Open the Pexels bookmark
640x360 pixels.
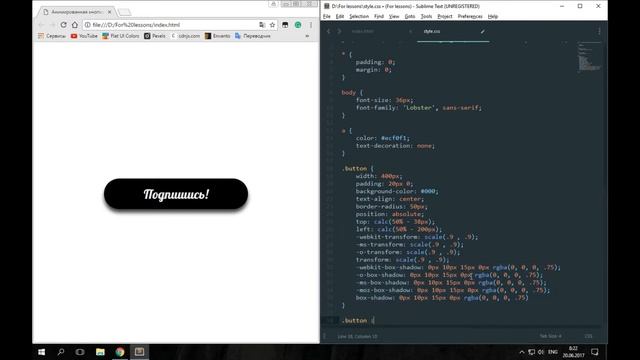point(155,36)
